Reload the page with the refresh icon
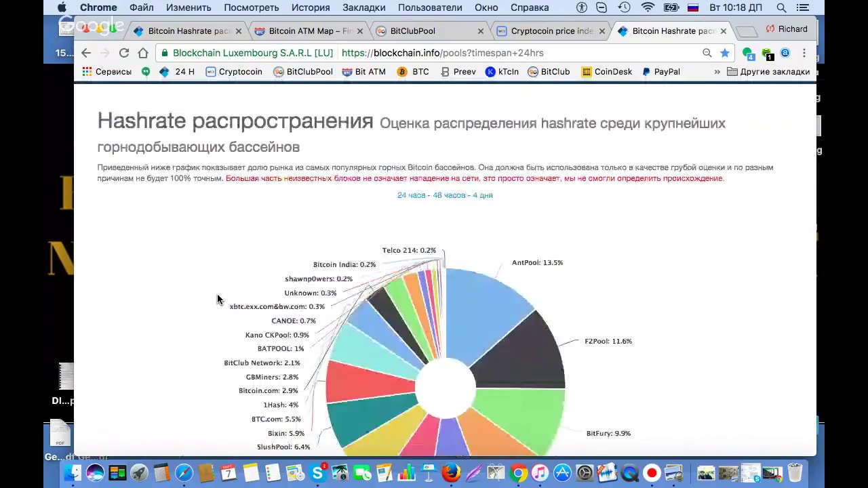Image resolution: width=868 pixels, height=488 pixels. tap(124, 53)
